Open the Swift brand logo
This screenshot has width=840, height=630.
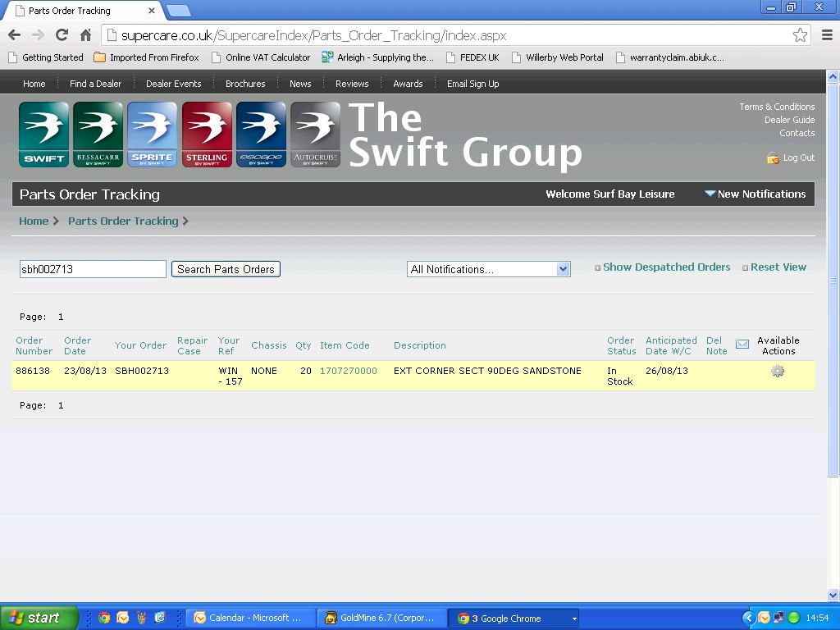(x=44, y=135)
